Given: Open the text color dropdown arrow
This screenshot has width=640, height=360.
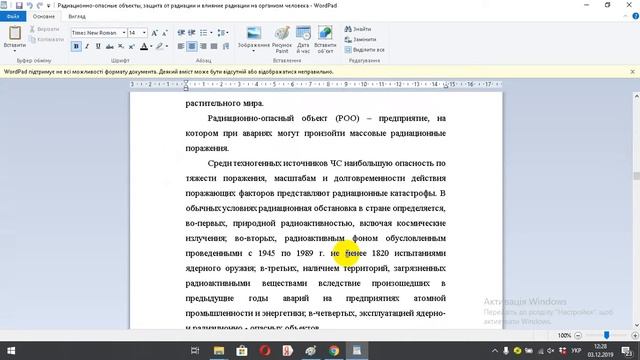Looking at the screenshot, I should [x=151, y=47].
